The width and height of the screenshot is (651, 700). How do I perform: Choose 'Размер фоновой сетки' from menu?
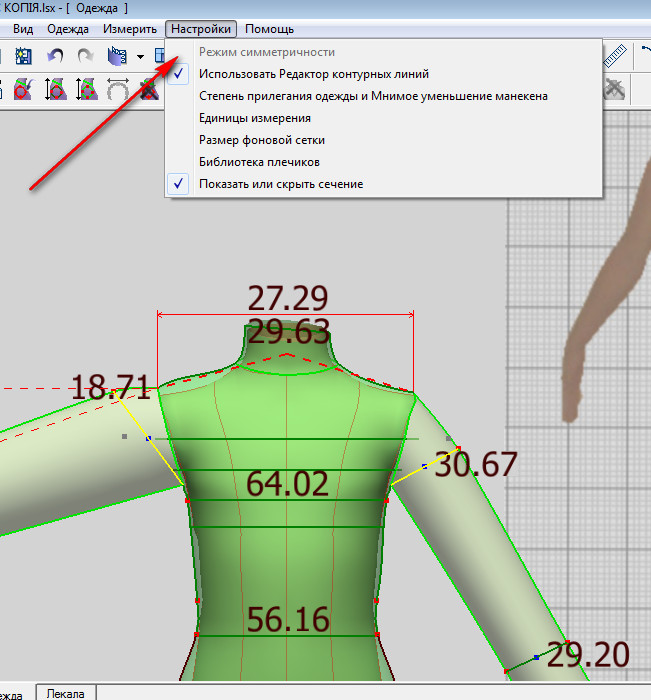click(x=262, y=140)
